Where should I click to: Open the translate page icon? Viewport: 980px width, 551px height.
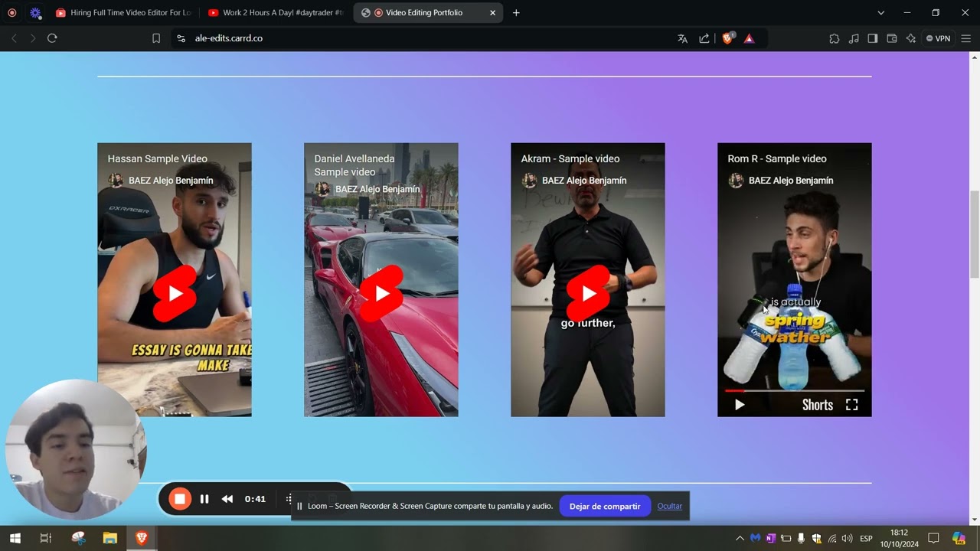683,38
